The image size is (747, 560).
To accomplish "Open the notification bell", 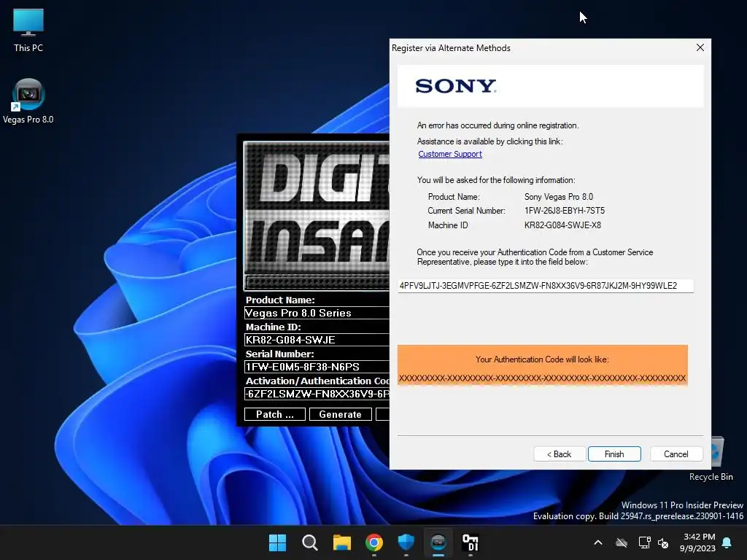I will coord(727,542).
